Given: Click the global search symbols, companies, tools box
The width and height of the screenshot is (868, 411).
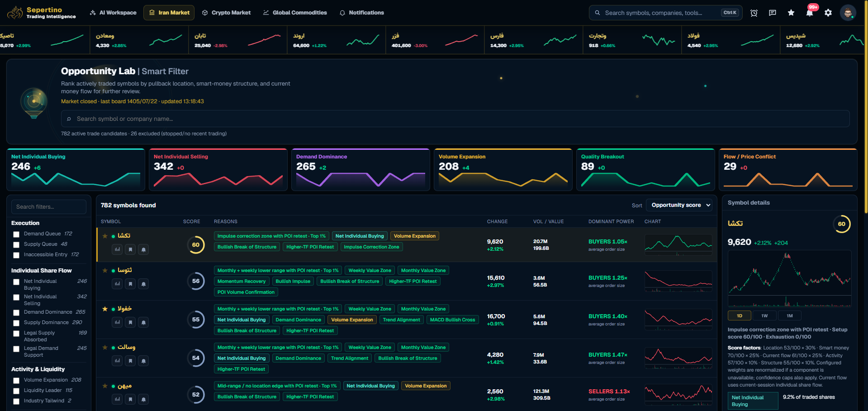Looking at the screenshot, I should 666,13.
